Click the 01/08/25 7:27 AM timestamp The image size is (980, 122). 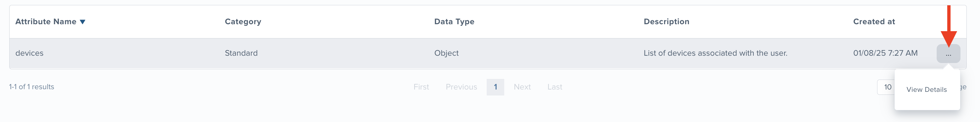[885, 53]
